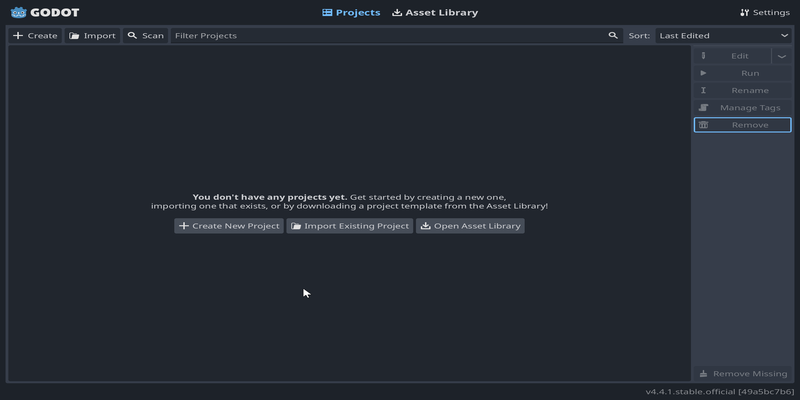Screen dimensions: 800x400
Task: Switch to the Projects tab
Action: click(351, 13)
